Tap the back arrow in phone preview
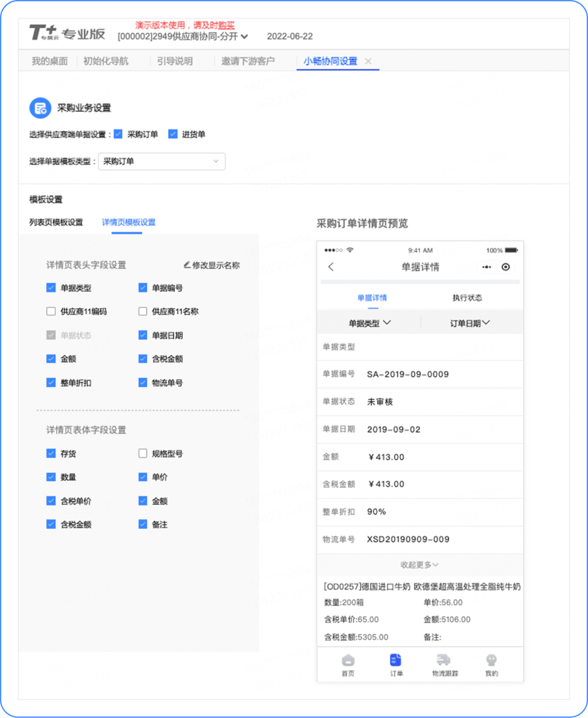The height and width of the screenshot is (718, 588). pyautogui.click(x=330, y=267)
